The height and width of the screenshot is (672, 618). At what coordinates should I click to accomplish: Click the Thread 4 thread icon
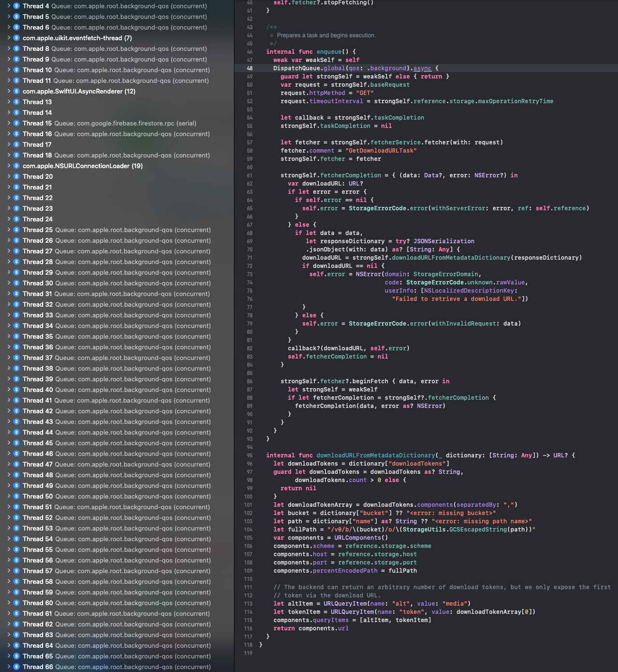pos(17,6)
